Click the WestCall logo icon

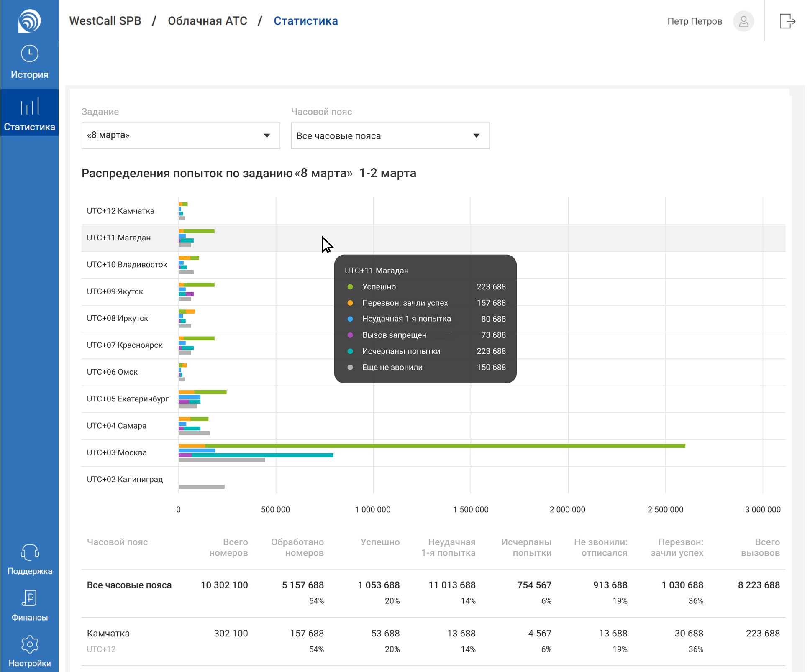click(x=29, y=20)
